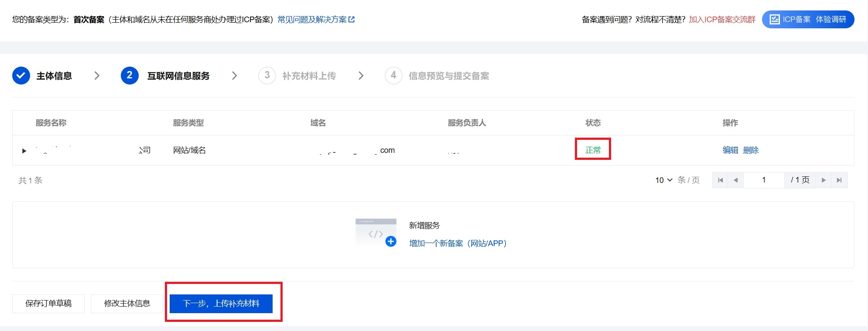Click the survey icon in ICP备案 体验调研

click(774, 20)
